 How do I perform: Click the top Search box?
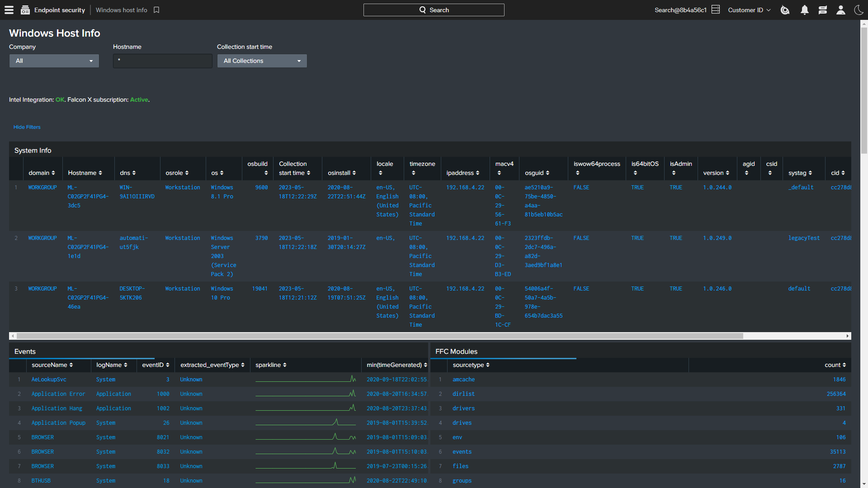tap(434, 10)
